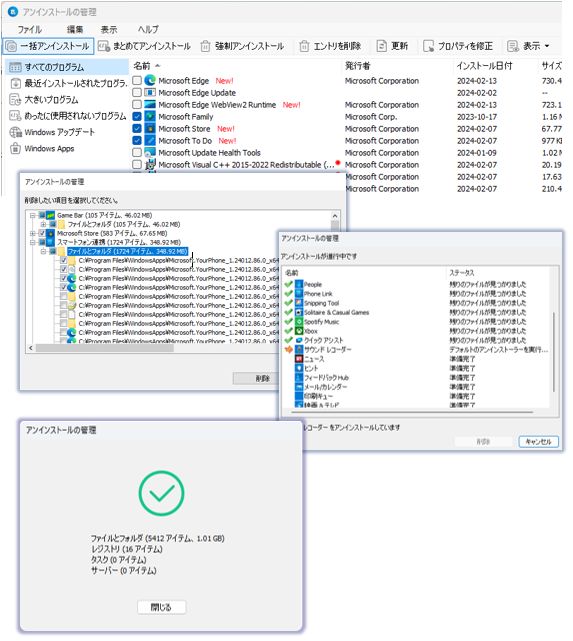The height and width of the screenshot is (641, 573).
Task: Uncheck the Microsoft Store checkbox in the program list
Action: click(137, 128)
